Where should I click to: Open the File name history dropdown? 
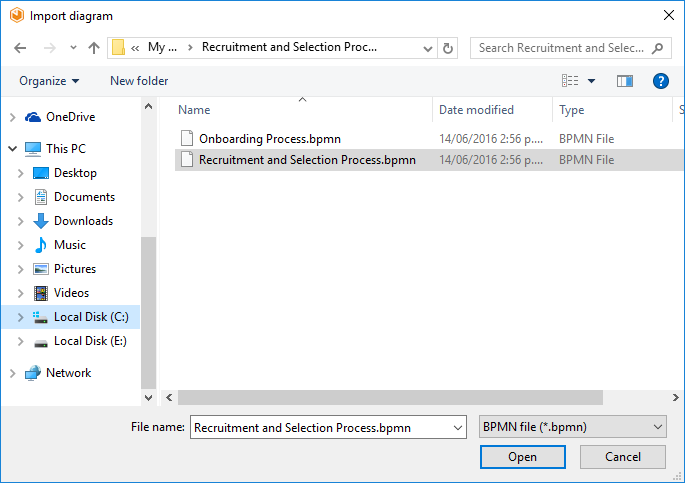point(458,428)
